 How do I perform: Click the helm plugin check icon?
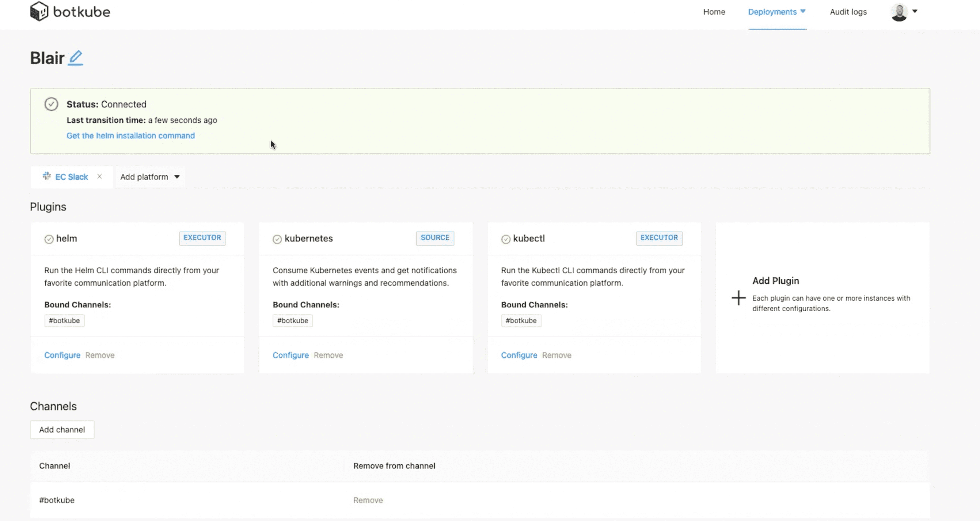49,239
